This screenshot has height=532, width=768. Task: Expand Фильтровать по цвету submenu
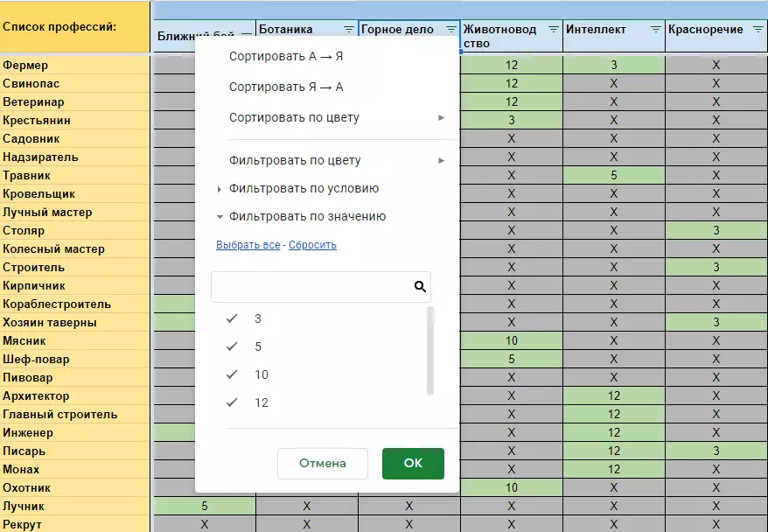pos(442,160)
